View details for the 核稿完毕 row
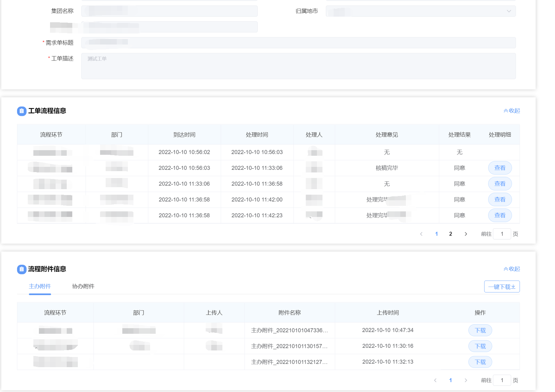The width and height of the screenshot is (555, 392). (500, 168)
